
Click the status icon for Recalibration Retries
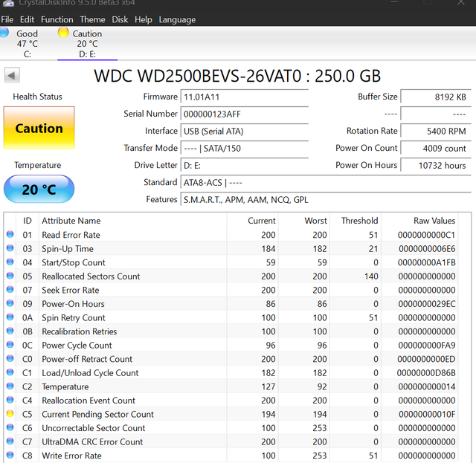tap(10, 331)
